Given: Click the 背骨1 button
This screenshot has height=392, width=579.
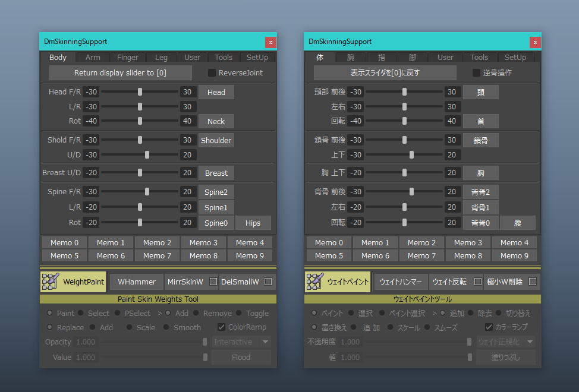Looking at the screenshot, I should click(x=480, y=208).
